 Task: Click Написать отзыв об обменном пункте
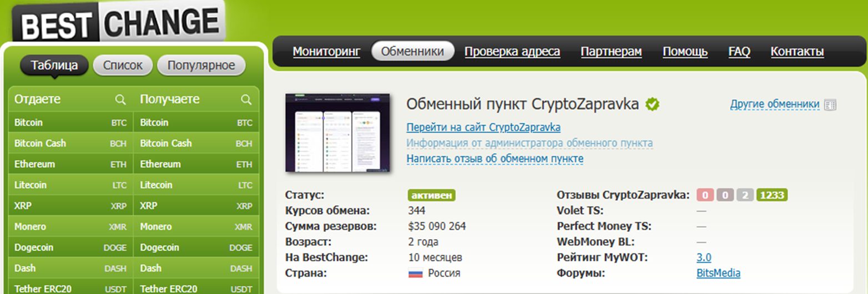click(x=495, y=159)
